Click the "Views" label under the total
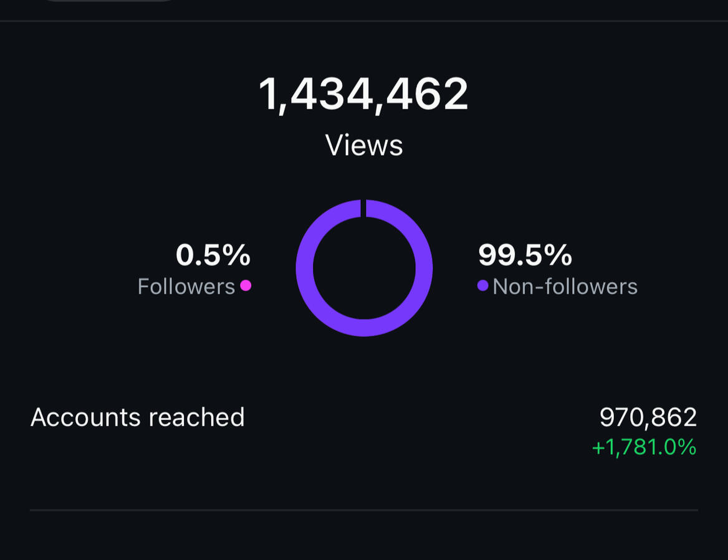The width and height of the screenshot is (728, 560). click(x=364, y=145)
